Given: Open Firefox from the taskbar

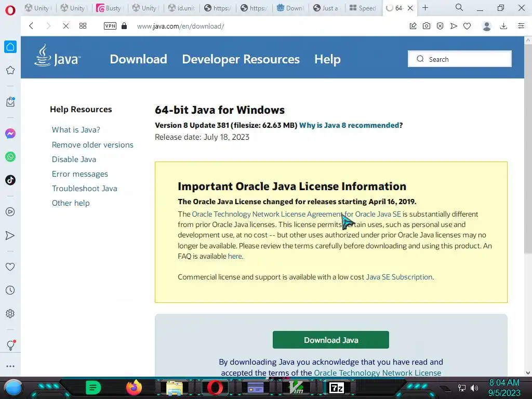Looking at the screenshot, I should pos(134,388).
